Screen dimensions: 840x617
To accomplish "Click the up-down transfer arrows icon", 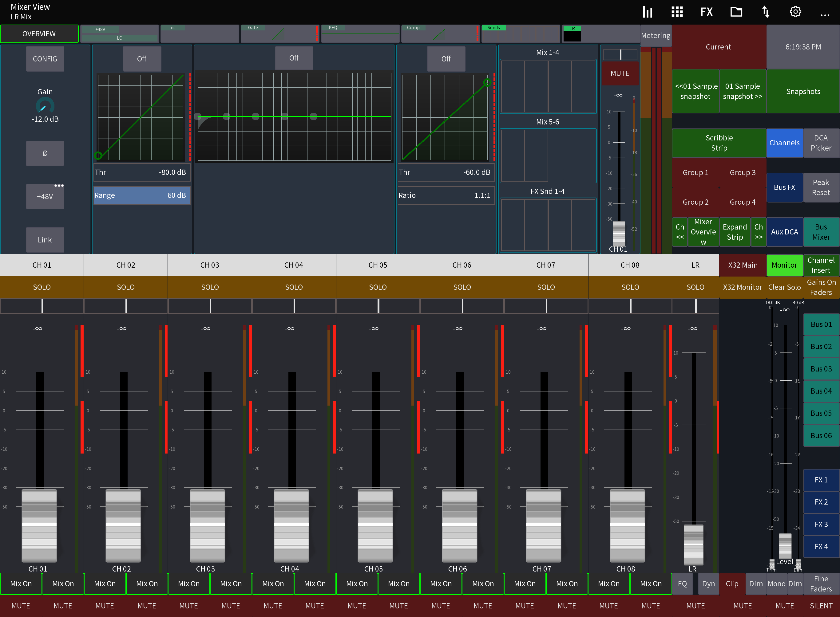I will [766, 12].
